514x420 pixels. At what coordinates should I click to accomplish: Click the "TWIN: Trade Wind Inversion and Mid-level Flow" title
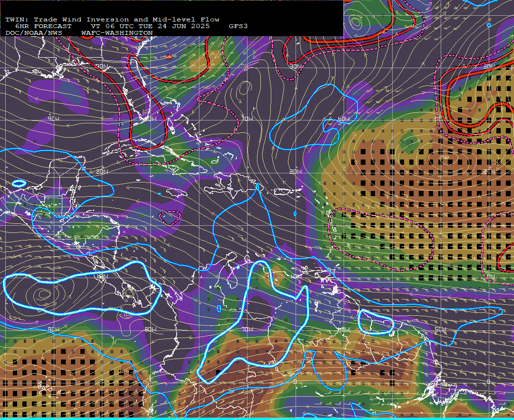point(112,20)
